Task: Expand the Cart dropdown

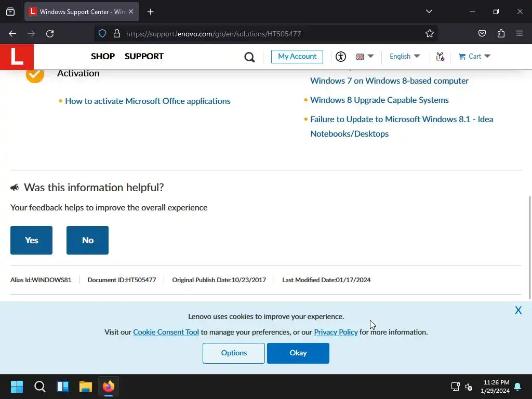Action: [x=474, y=56]
